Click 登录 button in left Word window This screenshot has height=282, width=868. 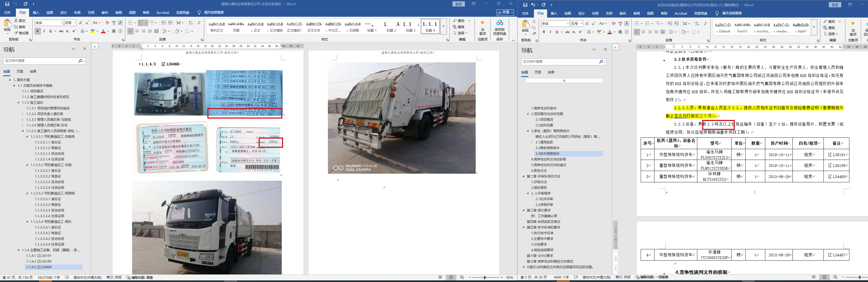click(459, 4)
